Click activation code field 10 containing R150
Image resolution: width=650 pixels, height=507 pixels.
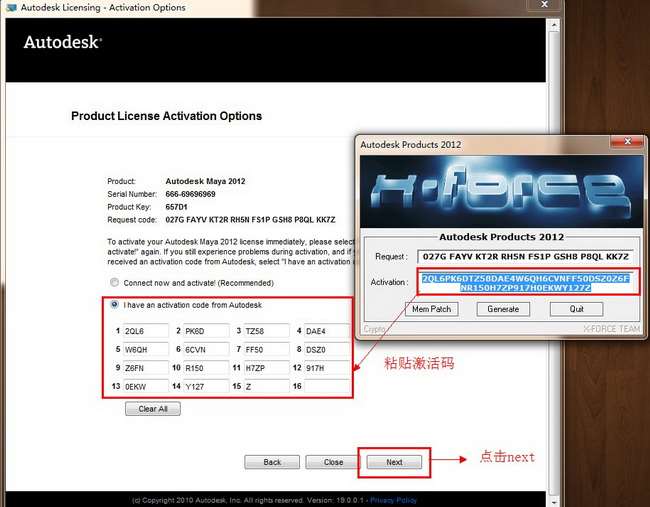(x=206, y=368)
